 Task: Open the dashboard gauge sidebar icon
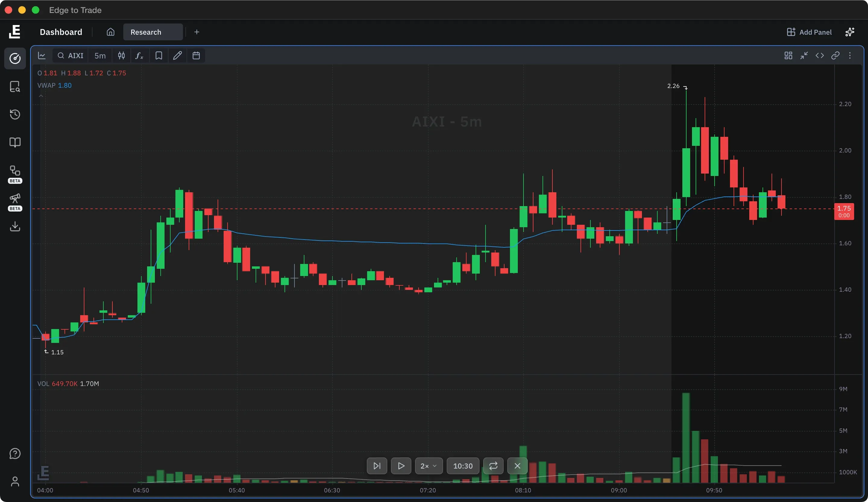click(15, 58)
